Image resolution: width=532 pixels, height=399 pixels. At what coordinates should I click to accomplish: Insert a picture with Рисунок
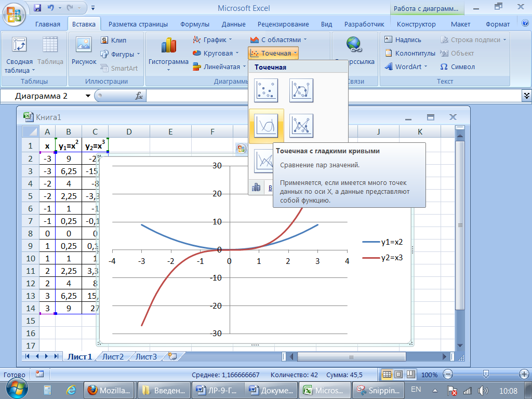pyautogui.click(x=84, y=50)
